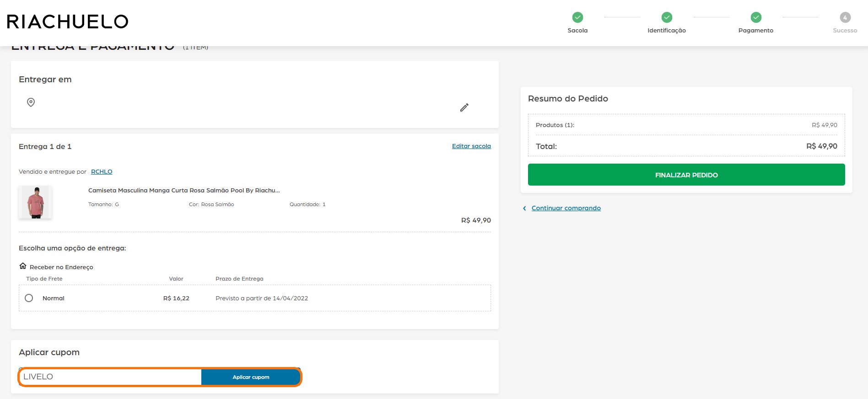Click the Quantidade: 1 attribute text
The height and width of the screenshot is (399, 868).
pos(307,204)
